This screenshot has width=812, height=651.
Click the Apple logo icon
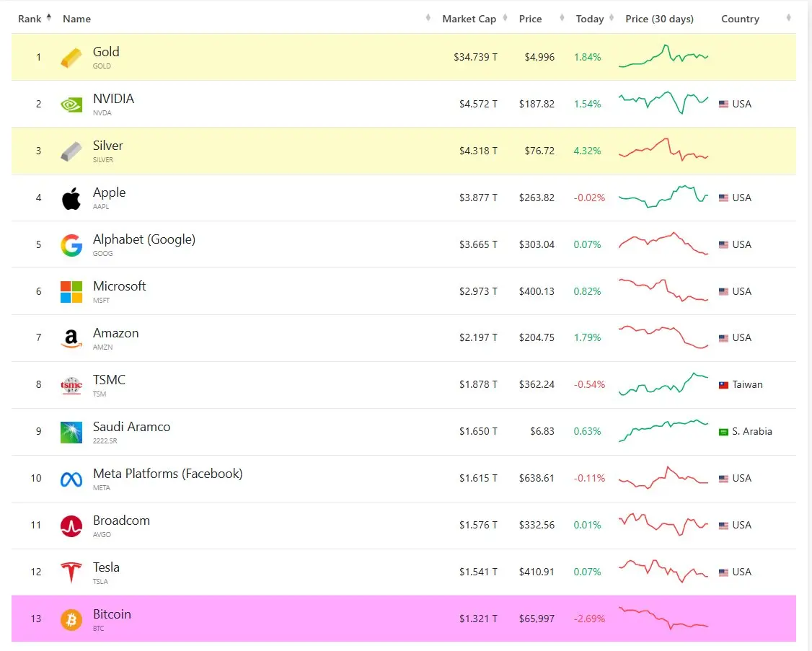pyautogui.click(x=71, y=198)
